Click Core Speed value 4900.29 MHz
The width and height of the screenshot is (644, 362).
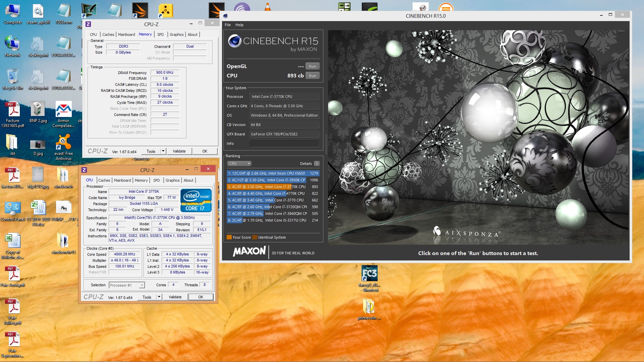click(124, 254)
